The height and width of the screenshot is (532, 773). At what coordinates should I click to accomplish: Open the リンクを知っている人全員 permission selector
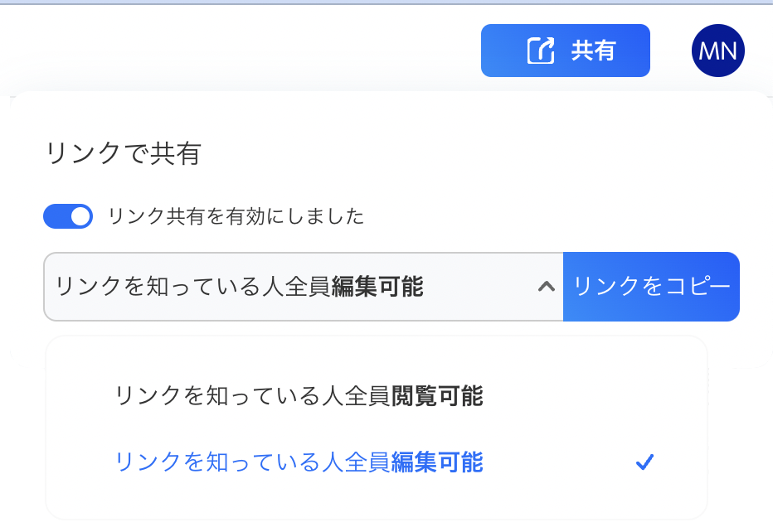coord(303,287)
